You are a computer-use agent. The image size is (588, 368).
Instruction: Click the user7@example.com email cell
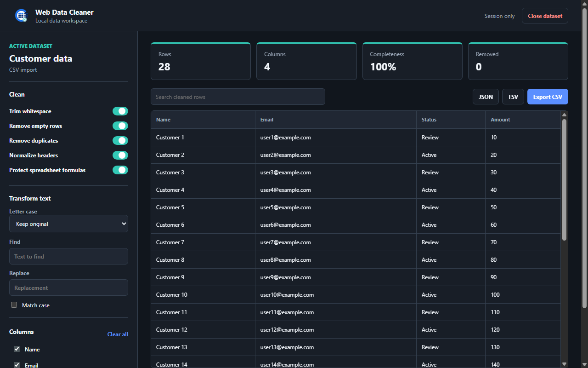[x=336, y=242]
